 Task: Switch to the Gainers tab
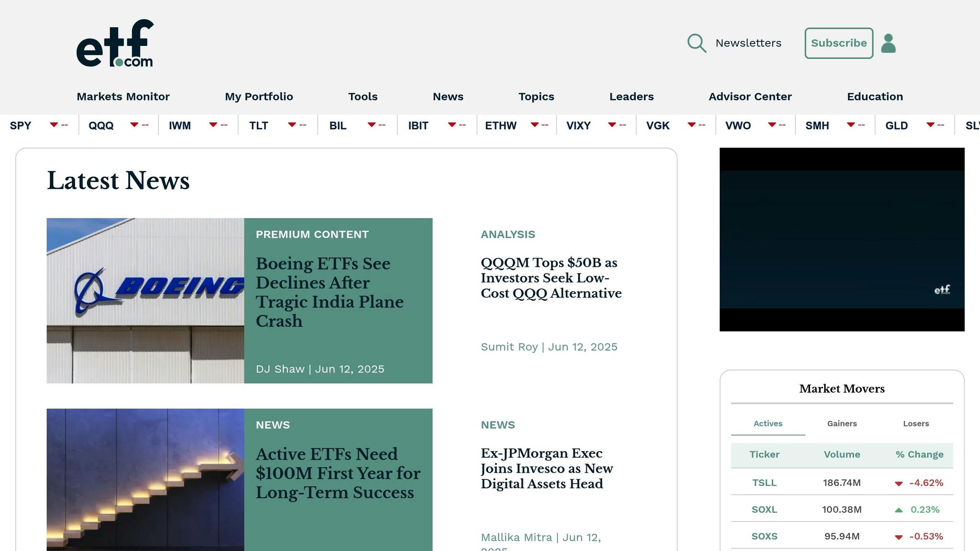842,423
